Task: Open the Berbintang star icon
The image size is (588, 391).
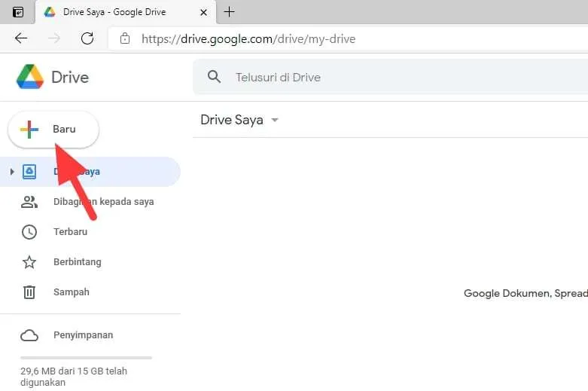Action: (x=29, y=262)
